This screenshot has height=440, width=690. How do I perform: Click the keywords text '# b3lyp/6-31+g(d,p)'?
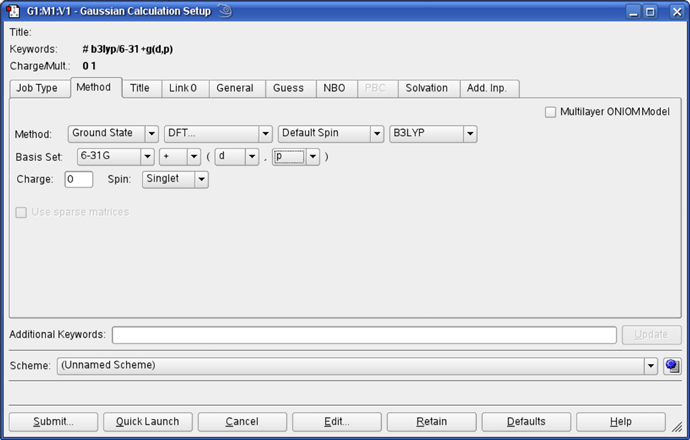[x=128, y=49]
